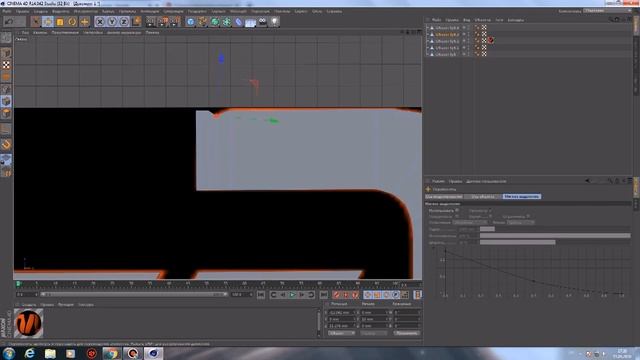The width and height of the screenshot is (640, 360).
Task: Adjust the short radius slider
Action: (487, 229)
